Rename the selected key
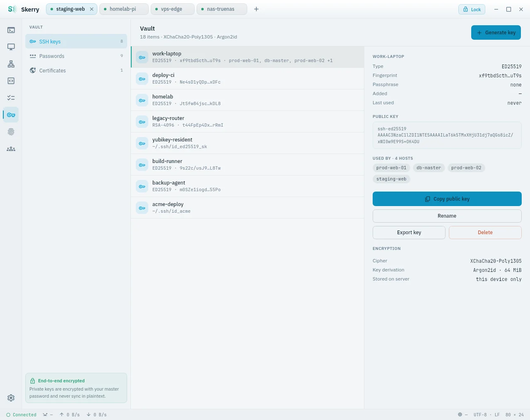The height and width of the screenshot is (420, 530). coord(447,216)
